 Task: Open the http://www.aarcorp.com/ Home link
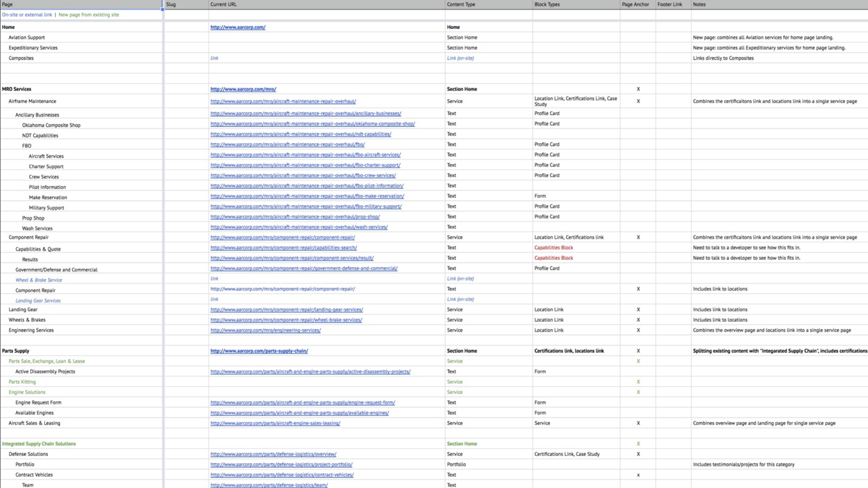click(238, 27)
